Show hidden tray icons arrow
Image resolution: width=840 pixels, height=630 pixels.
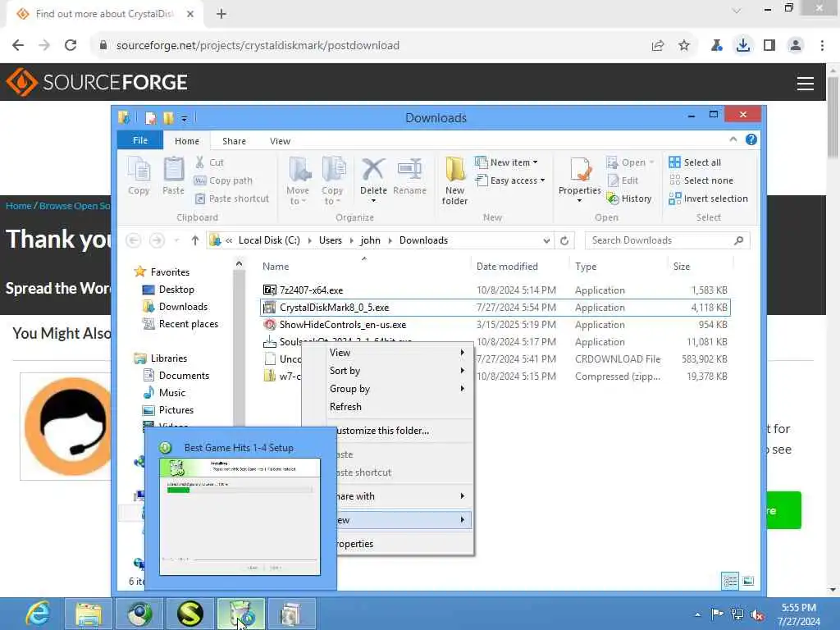pyautogui.click(x=697, y=615)
